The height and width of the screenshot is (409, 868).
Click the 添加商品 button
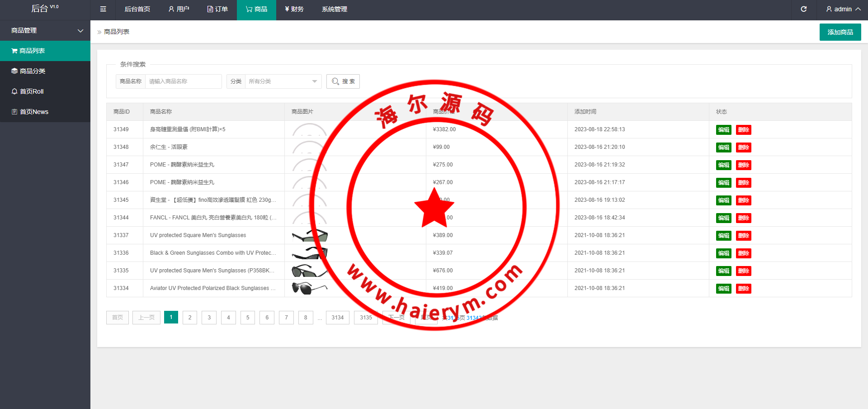[x=840, y=32]
